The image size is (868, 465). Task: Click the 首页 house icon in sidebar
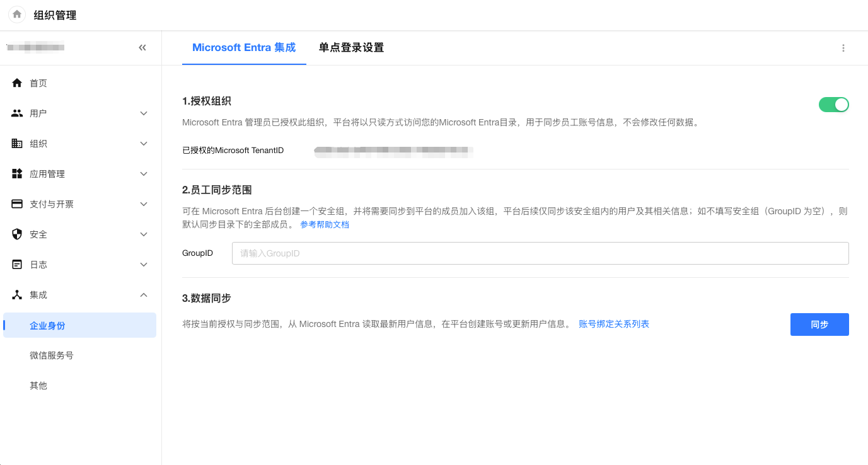(17, 83)
